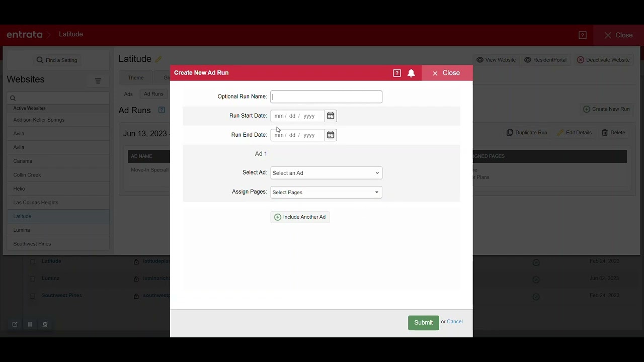
Task: Click the green Submit button
Action: point(423,323)
